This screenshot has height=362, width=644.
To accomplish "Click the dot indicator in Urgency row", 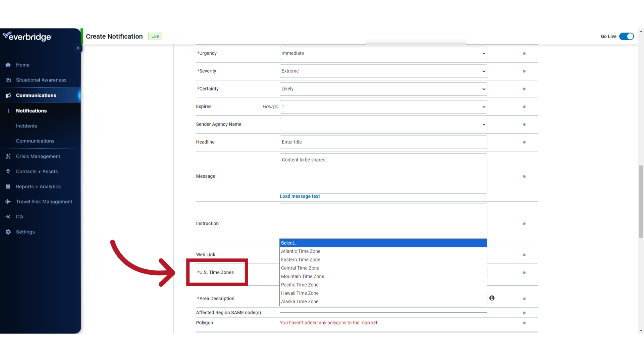I will (524, 54).
